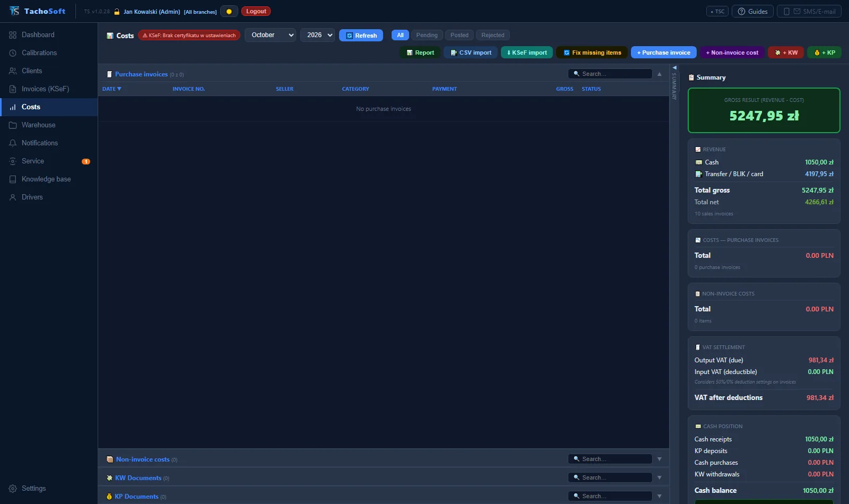Click the Purchase invoices search field
Screen dimensions: 849x504
pos(610,74)
